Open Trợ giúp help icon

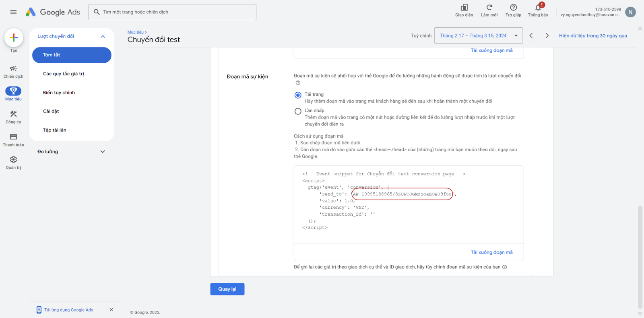pyautogui.click(x=513, y=8)
